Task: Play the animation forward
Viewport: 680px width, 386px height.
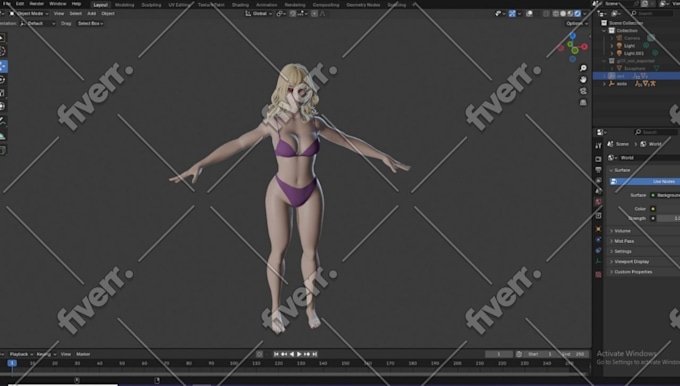Action: pyautogui.click(x=299, y=354)
